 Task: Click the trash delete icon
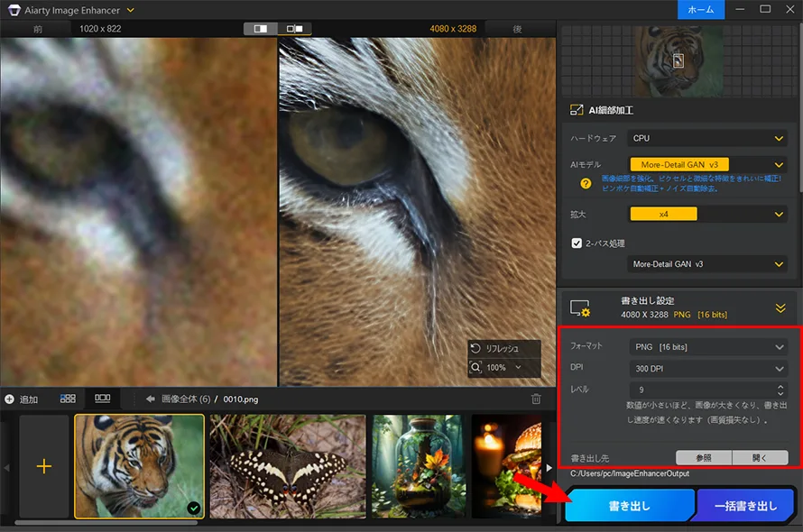click(536, 399)
